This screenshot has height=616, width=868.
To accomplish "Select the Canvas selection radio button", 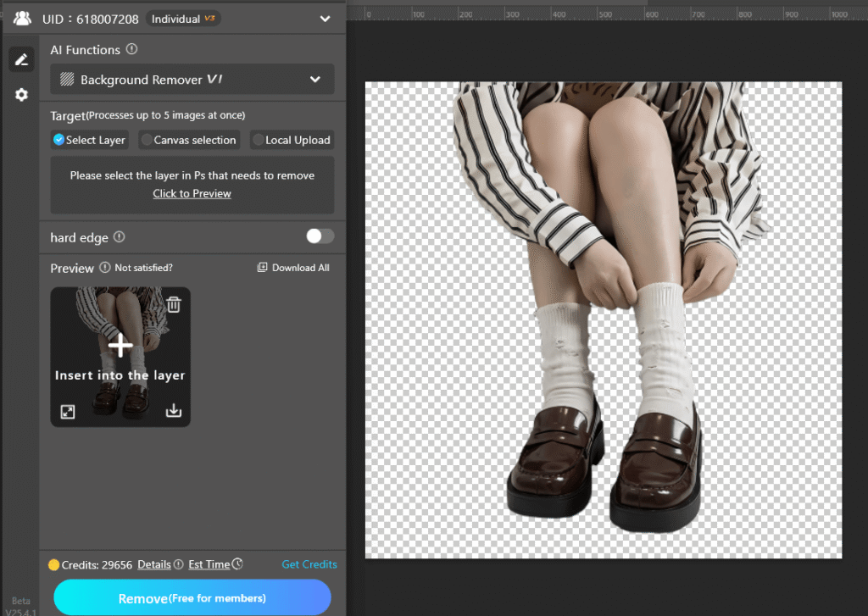I will tap(146, 140).
